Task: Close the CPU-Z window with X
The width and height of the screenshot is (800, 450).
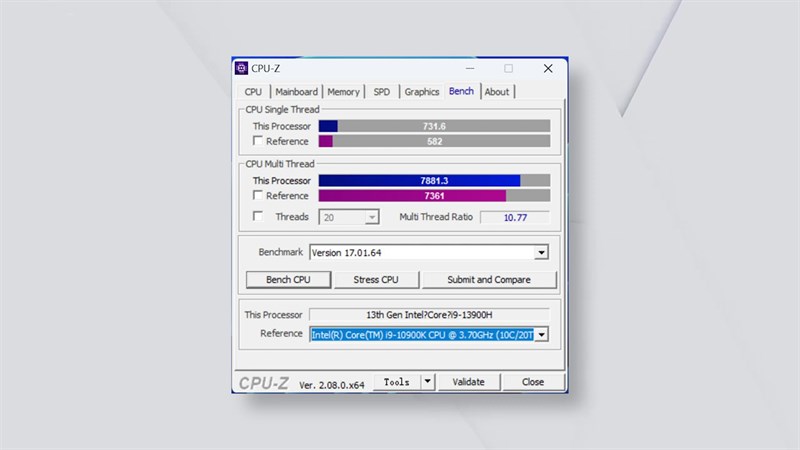Action: (547, 68)
